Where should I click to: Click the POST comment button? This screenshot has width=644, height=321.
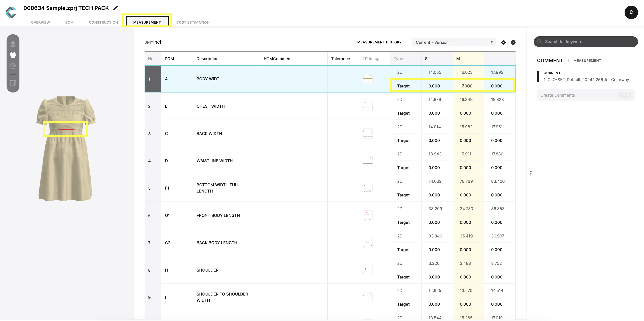[625, 95]
